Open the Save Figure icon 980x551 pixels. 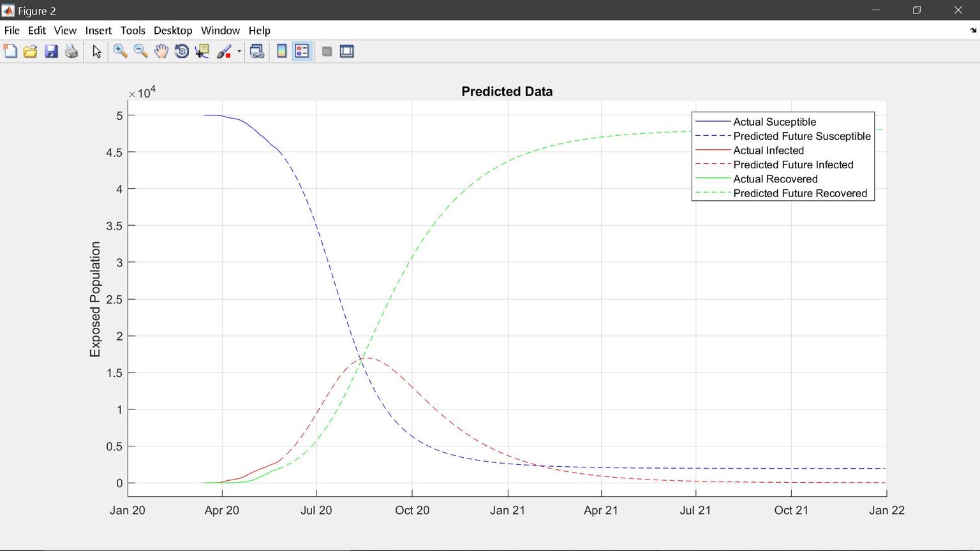coord(51,51)
